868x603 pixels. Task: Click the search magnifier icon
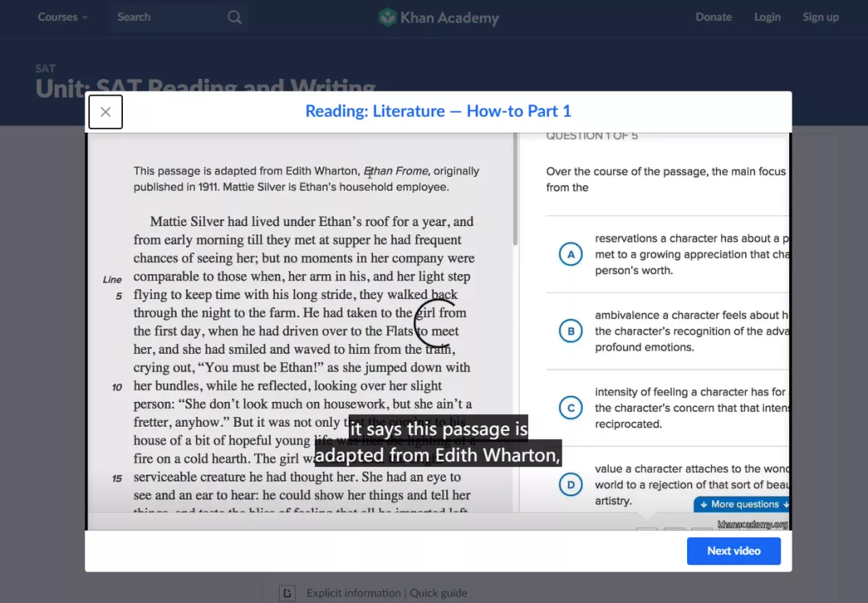coord(235,17)
